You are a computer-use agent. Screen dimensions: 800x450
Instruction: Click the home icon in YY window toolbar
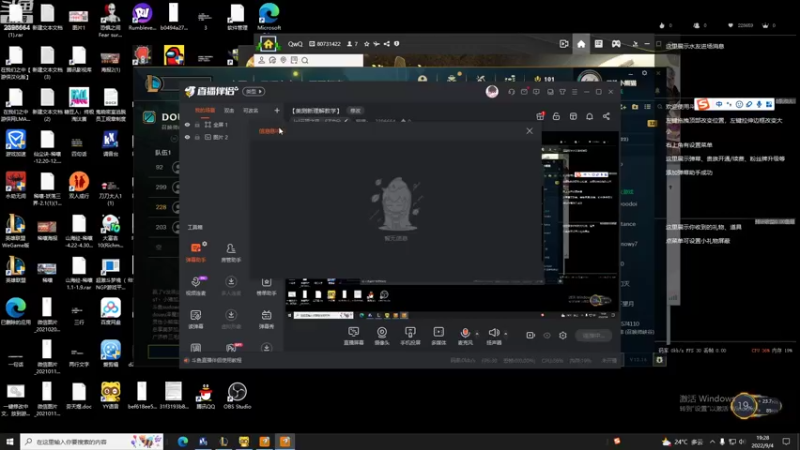[x=581, y=44]
